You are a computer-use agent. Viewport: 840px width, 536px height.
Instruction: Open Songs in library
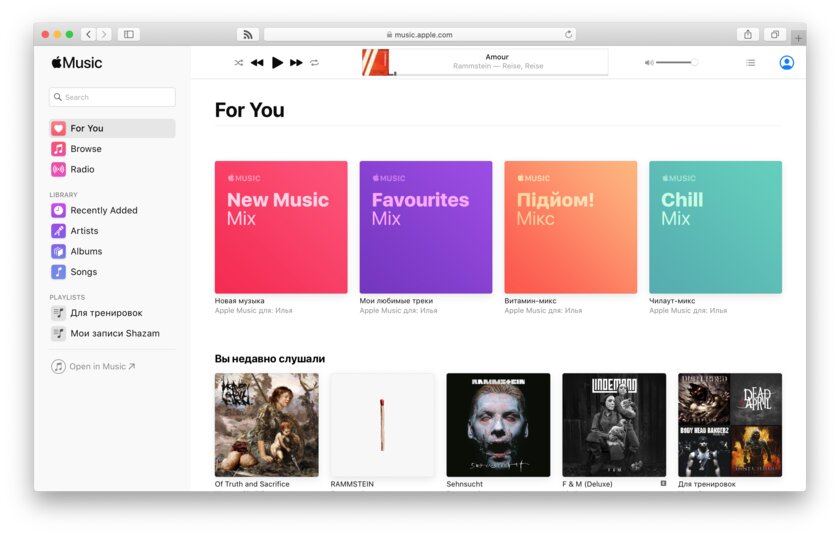(x=112, y=272)
